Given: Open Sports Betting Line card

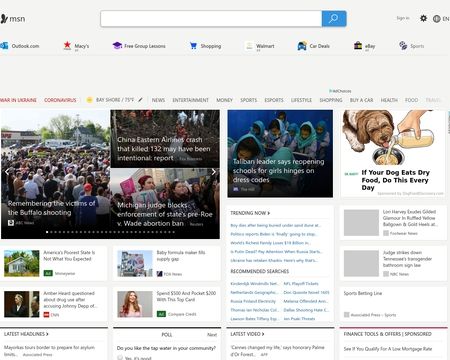Looking at the screenshot, I should pos(393,304).
